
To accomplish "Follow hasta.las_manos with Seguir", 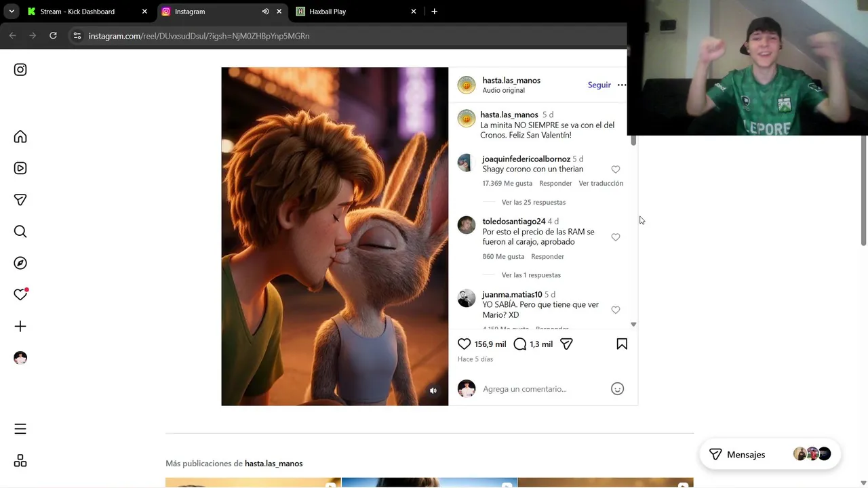I will pos(599,85).
